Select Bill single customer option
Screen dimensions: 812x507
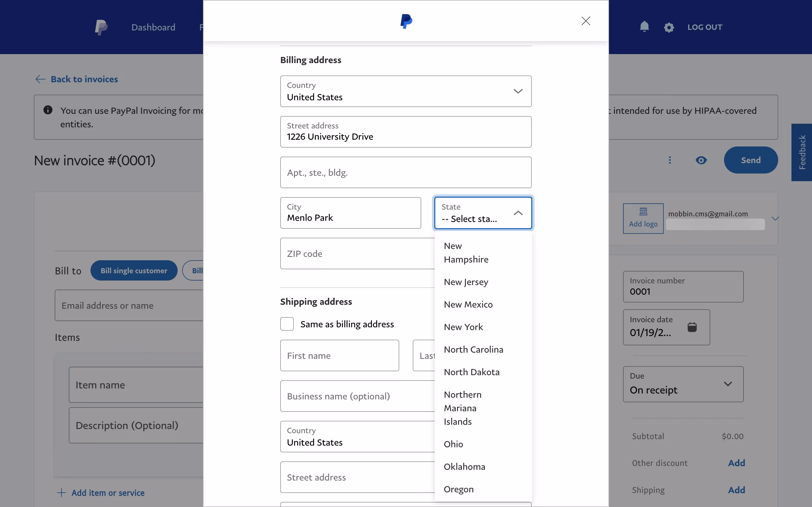coord(134,271)
